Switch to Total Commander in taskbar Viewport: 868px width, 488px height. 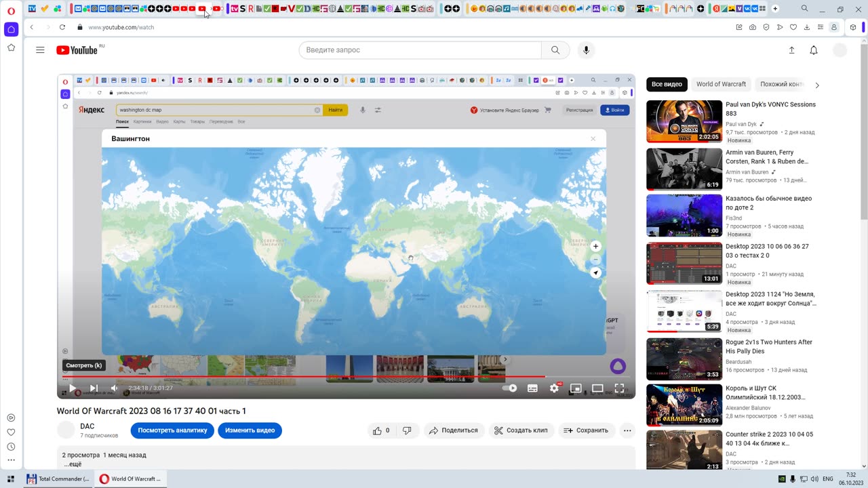(58, 479)
